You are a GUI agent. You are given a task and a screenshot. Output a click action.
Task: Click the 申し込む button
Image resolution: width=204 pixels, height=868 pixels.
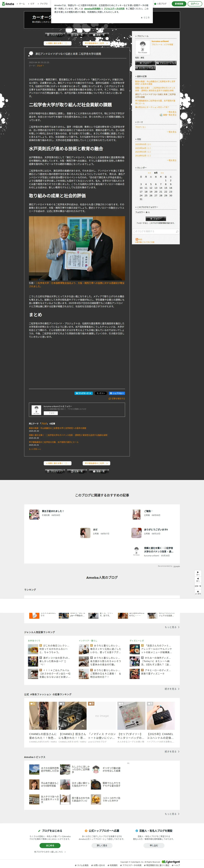(153, 845)
